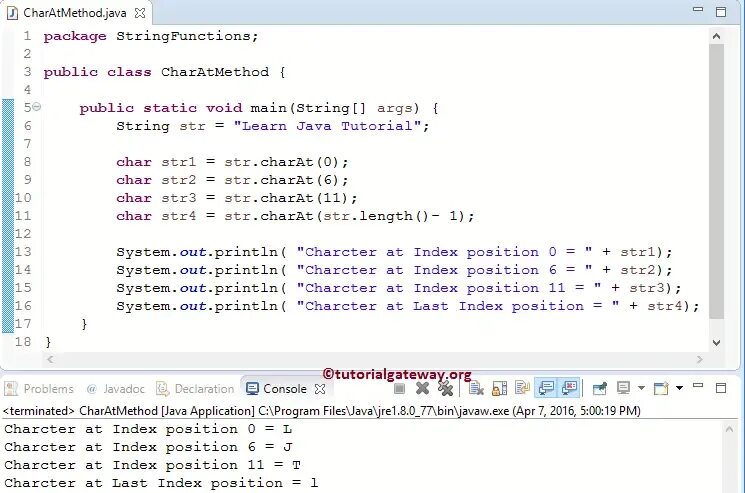Viewport: 745px width, 493px height.
Task: Click the Terminate button in Console toolbar
Action: (x=399, y=389)
